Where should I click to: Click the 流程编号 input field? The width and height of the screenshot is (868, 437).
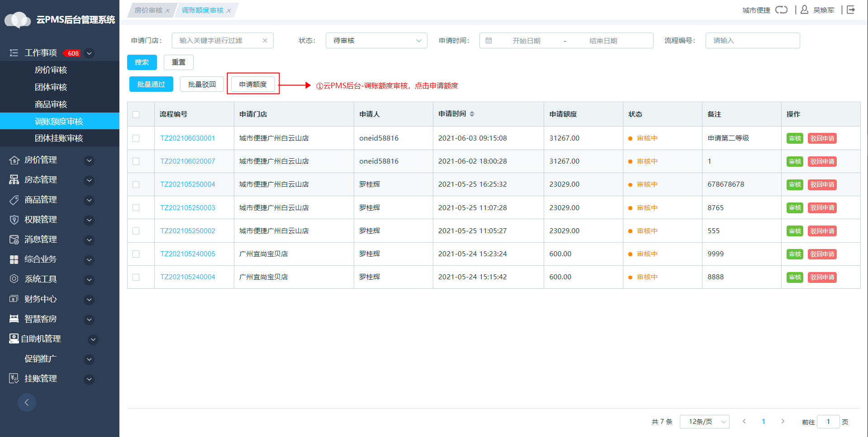(x=753, y=41)
